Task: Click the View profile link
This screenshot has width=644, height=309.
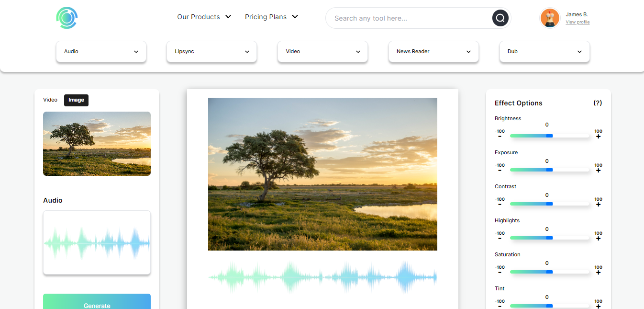Action: pyautogui.click(x=577, y=22)
